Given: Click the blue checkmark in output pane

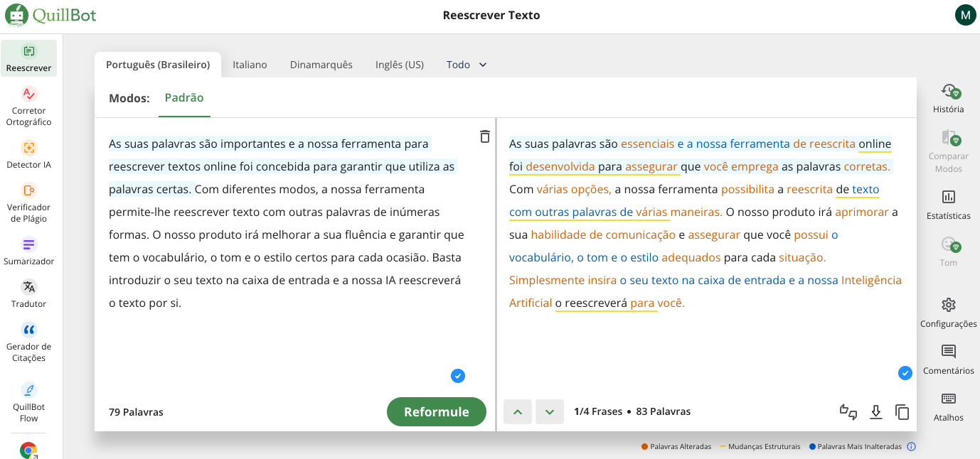Looking at the screenshot, I should point(905,373).
